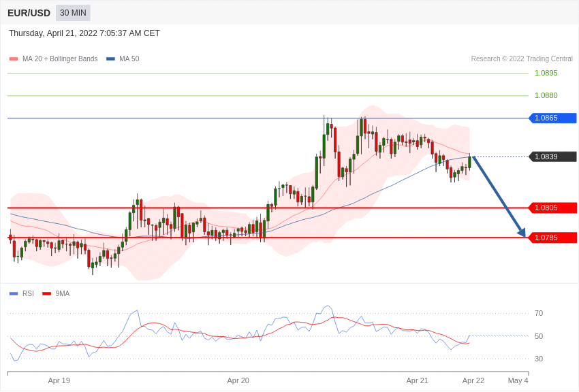Click the date line 'Thursday, April 21, 2022 7:05:37 AM CET'
The image size is (579, 392).
pos(84,33)
